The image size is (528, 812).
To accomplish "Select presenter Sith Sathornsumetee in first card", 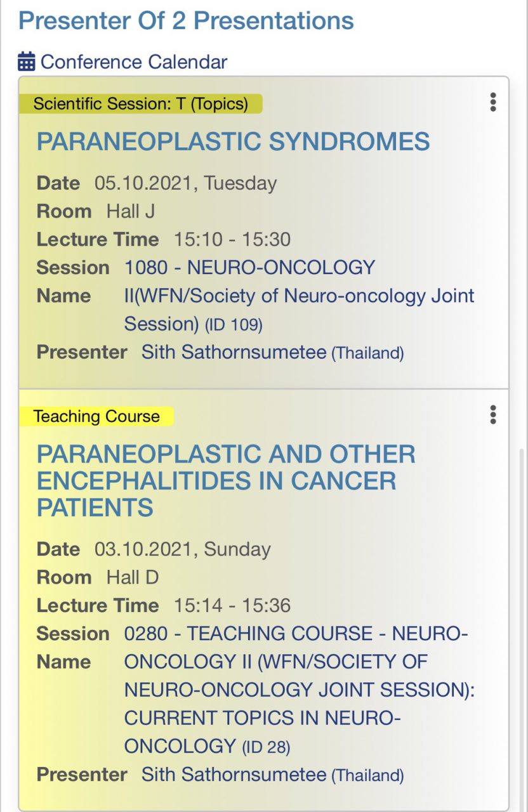I will pos(234,352).
